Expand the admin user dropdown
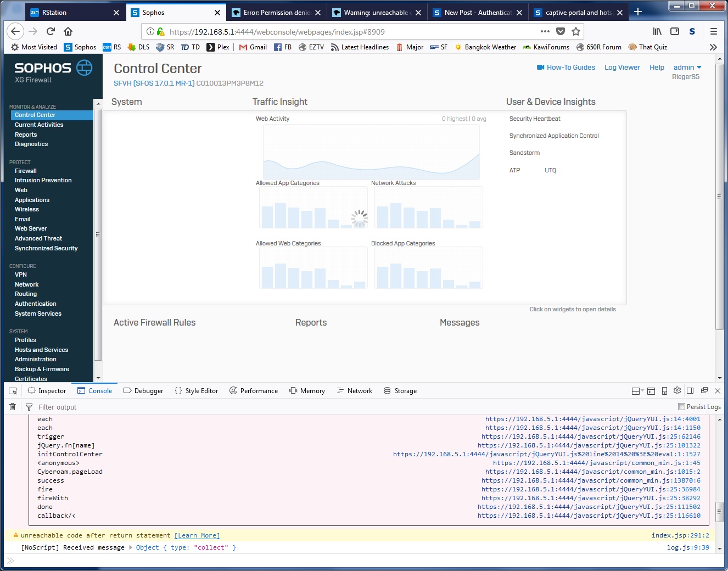Screen dimensions: 728x571 [687, 68]
